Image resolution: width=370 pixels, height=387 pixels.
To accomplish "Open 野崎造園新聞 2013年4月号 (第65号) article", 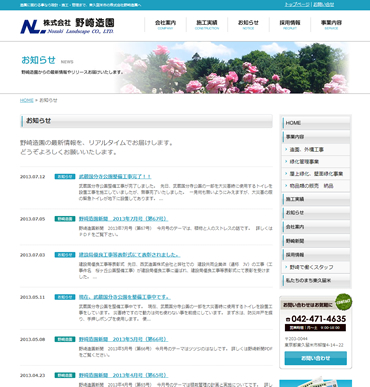I will click(x=123, y=375).
